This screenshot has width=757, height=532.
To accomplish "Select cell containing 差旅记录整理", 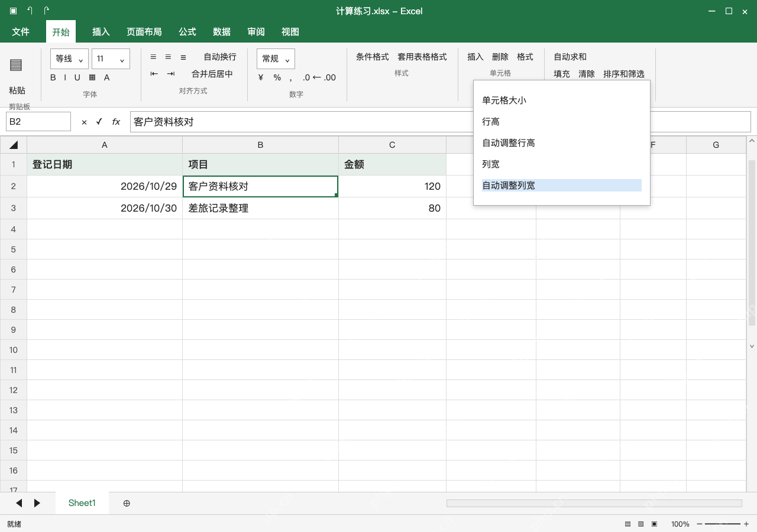I will click(261, 208).
